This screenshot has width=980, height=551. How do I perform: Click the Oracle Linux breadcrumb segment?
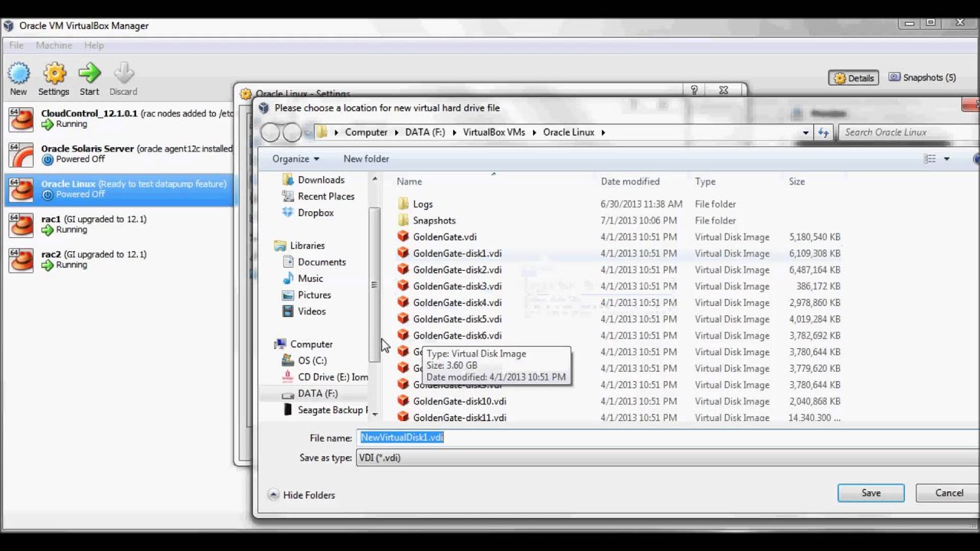[x=568, y=132]
